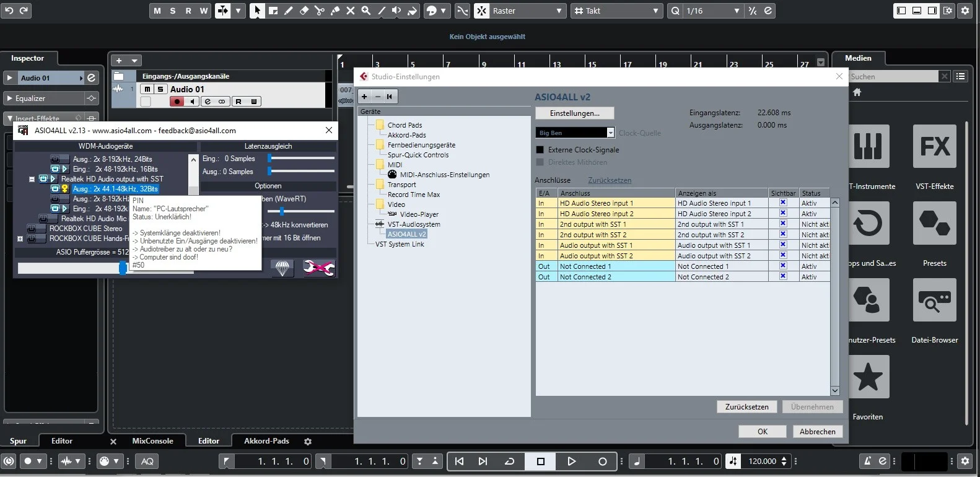
Task: Click the ASIO4ALL parachute defaults icon
Action: point(282,268)
